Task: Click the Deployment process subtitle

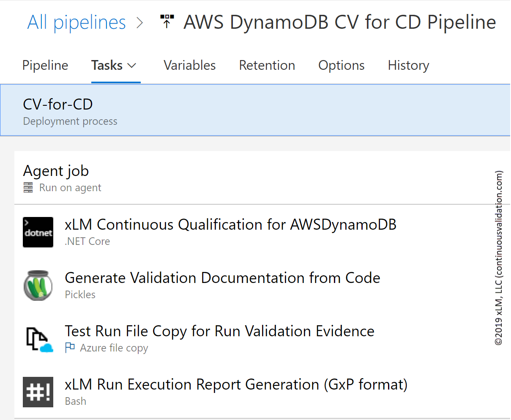Action: pyautogui.click(x=70, y=121)
